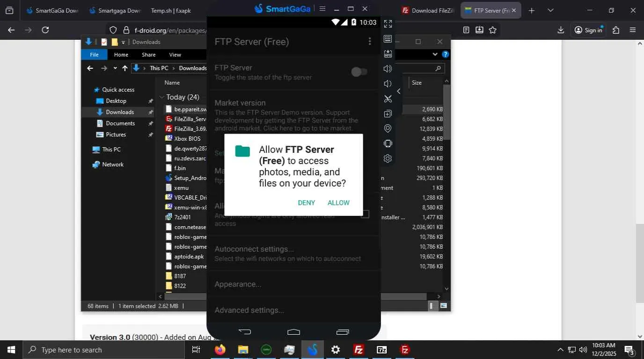Screen dimensions: 644x359
Task: Select the 8187 folder
Action: click(x=180, y=276)
